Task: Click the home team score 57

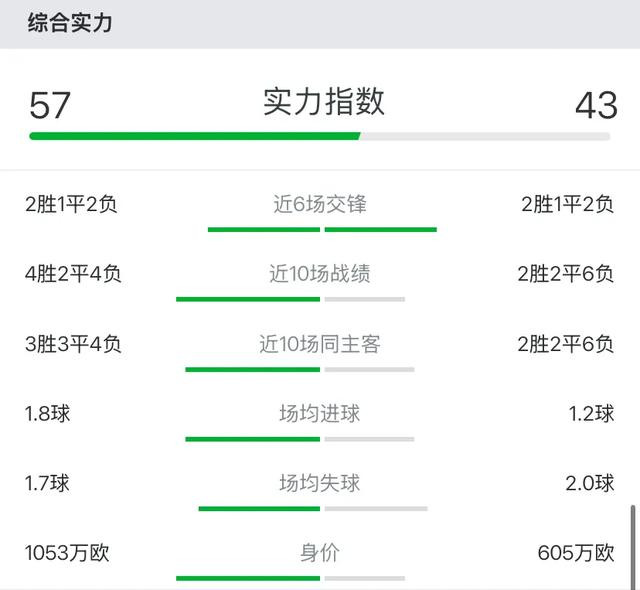Action: click(x=50, y=105)
